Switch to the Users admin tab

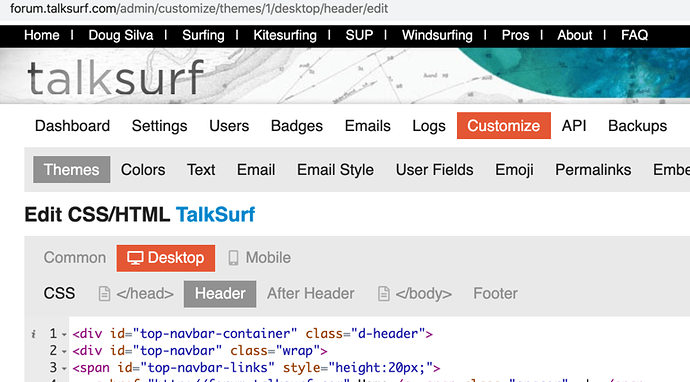point(229,126)
